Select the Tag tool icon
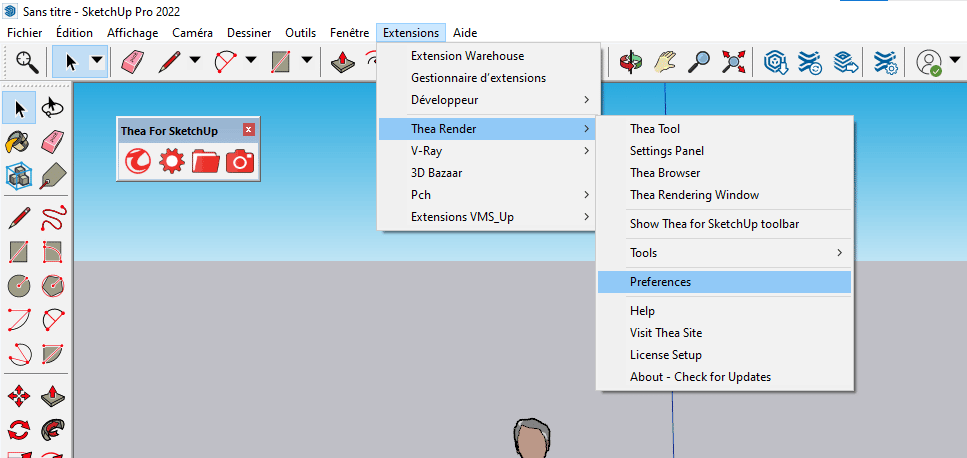This screenshot has height=458, width=967. (x=52, y=176)
